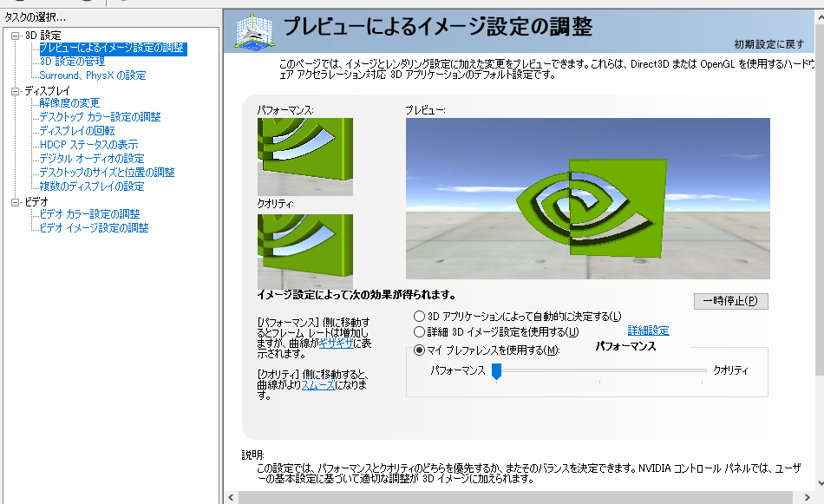This screenshot has width=824, height=504.
Task: Click the large 3D preview image
Action: 587,199
